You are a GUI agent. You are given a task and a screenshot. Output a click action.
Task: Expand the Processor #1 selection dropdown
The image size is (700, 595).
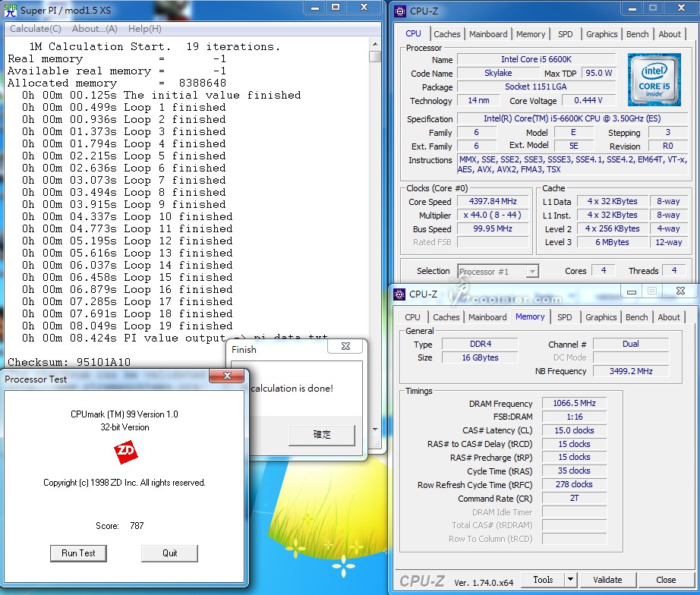531,272
